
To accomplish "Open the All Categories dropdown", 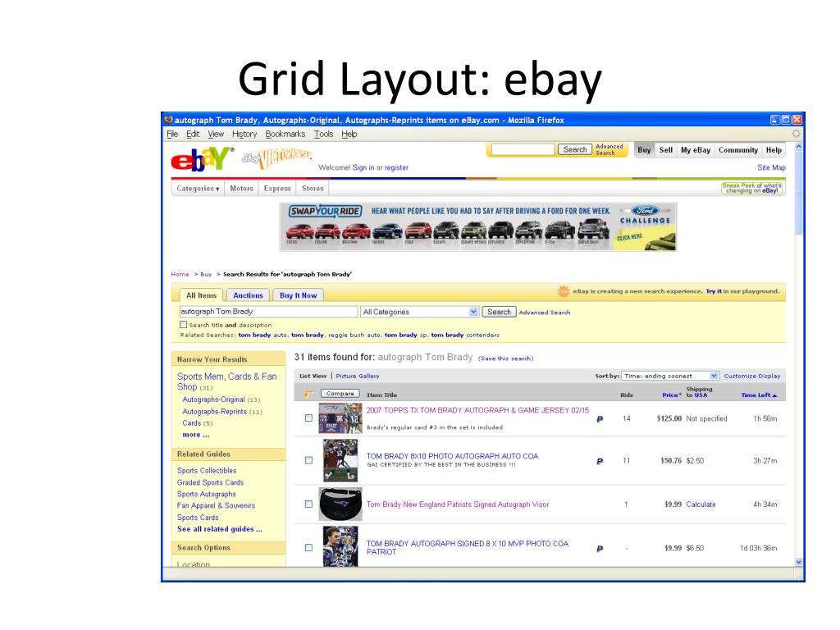I will [x=419, y=312].
